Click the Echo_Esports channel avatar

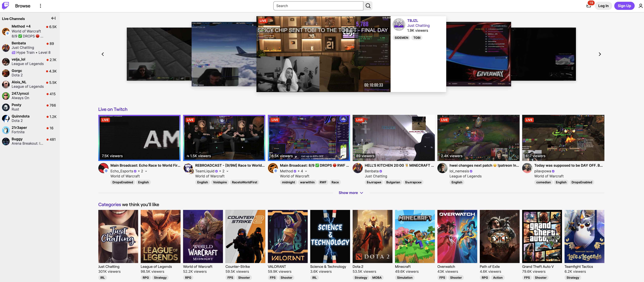coord(103,168)
